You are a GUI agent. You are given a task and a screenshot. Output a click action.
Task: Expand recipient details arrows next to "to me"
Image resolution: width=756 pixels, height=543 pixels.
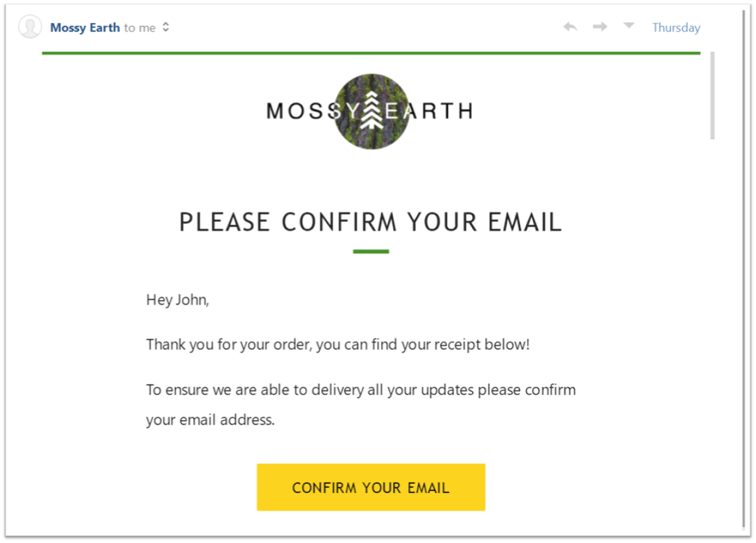point(166,27)
